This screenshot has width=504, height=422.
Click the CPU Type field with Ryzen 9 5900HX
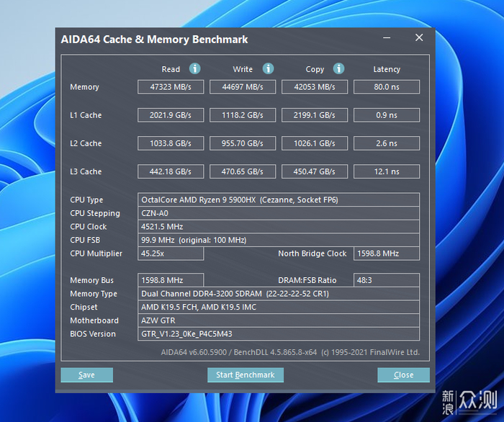[x=279, y=199]
